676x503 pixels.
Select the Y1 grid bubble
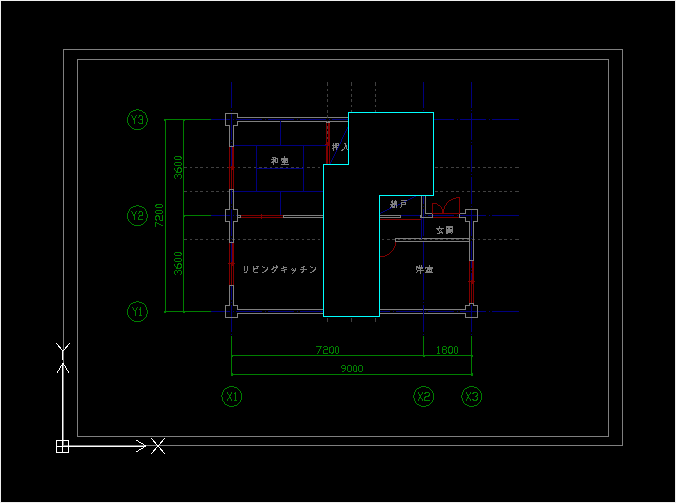pyautogui.click(x=138, y=311)
